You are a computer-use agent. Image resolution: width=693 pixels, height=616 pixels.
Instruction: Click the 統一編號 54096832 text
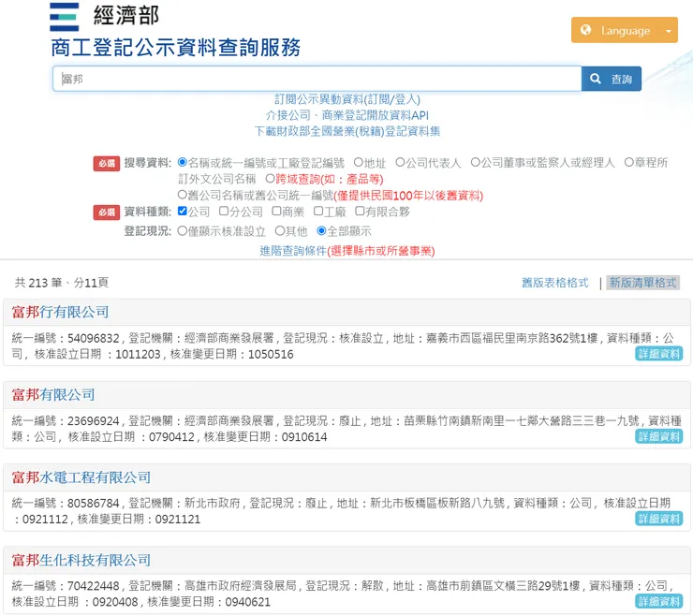coord(66,338)
